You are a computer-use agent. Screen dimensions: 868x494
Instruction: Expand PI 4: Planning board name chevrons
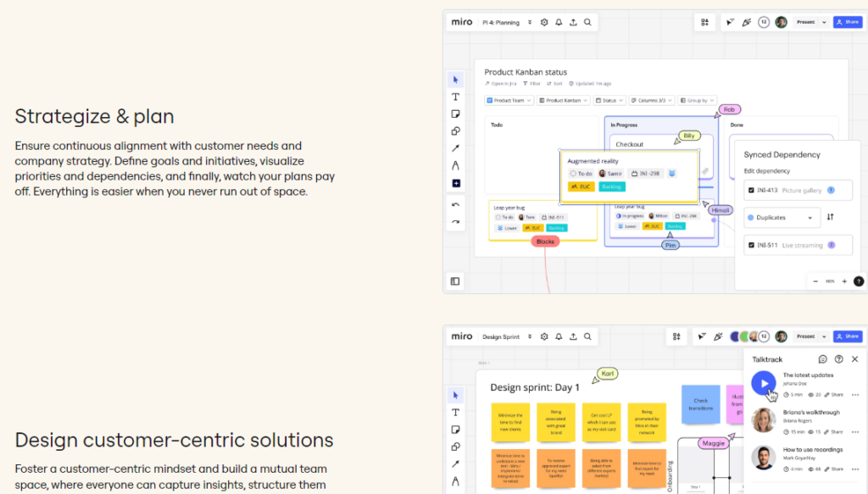pos(530,22)
